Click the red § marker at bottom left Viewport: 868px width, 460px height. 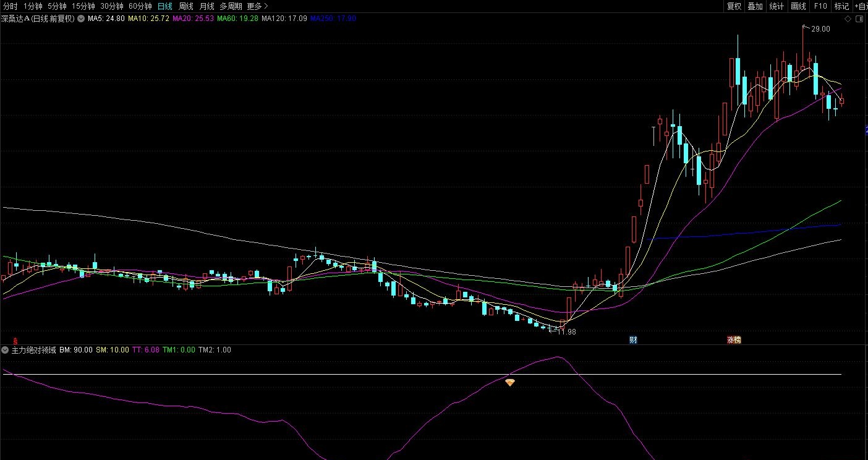click(x=15, y=340)
